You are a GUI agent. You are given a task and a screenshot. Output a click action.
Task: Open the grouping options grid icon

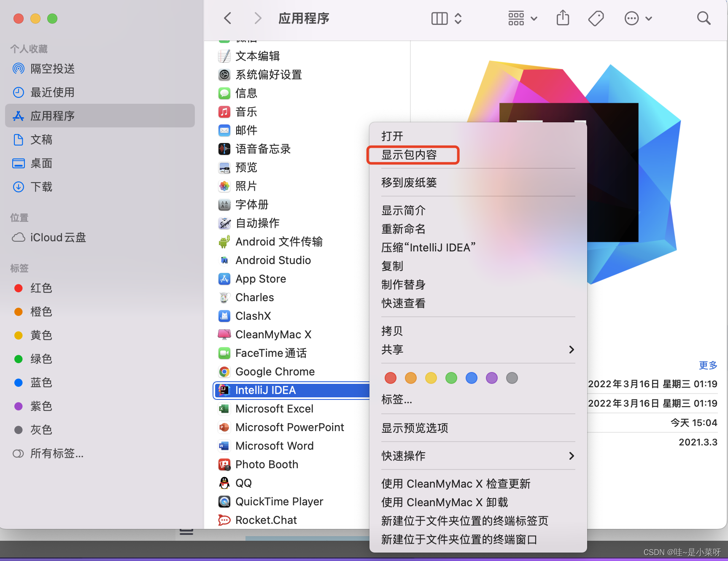[516, 19]
